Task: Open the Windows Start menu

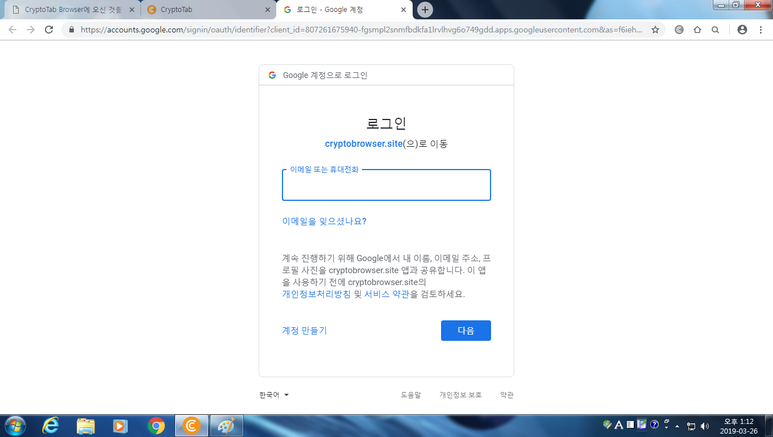Action: [15, 426]
